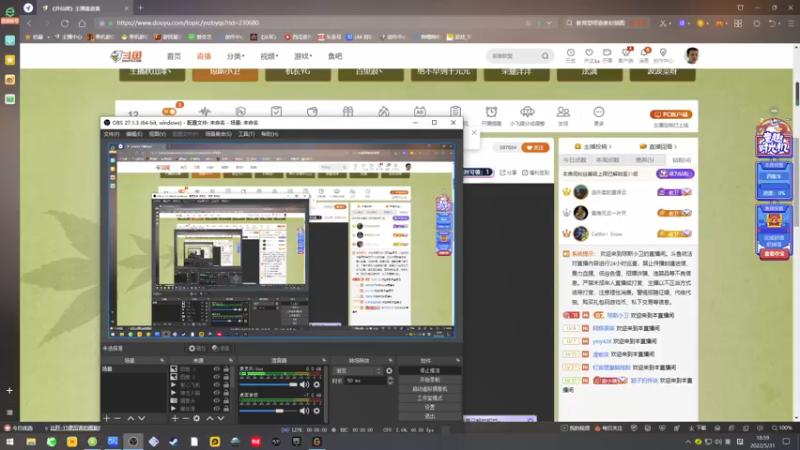Viewport: 800px width, 450px height.
Task: Expand 直播回看 chevron in right panel
Action: pos(676,146)
